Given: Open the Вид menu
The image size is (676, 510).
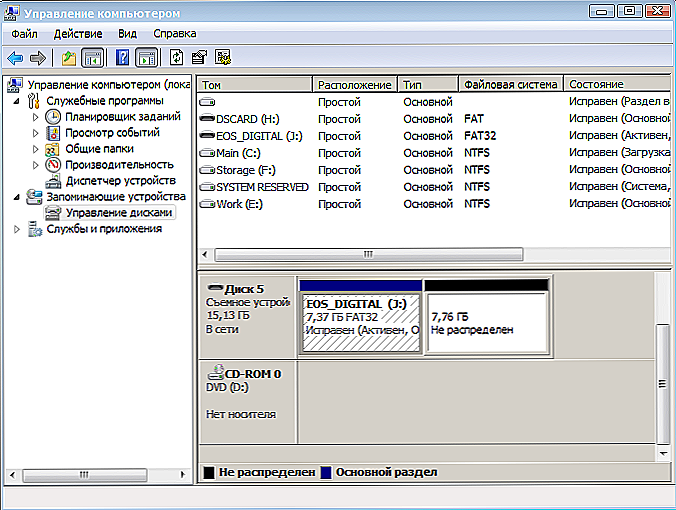Looking at the screenshot, I should tap(127, 34).
